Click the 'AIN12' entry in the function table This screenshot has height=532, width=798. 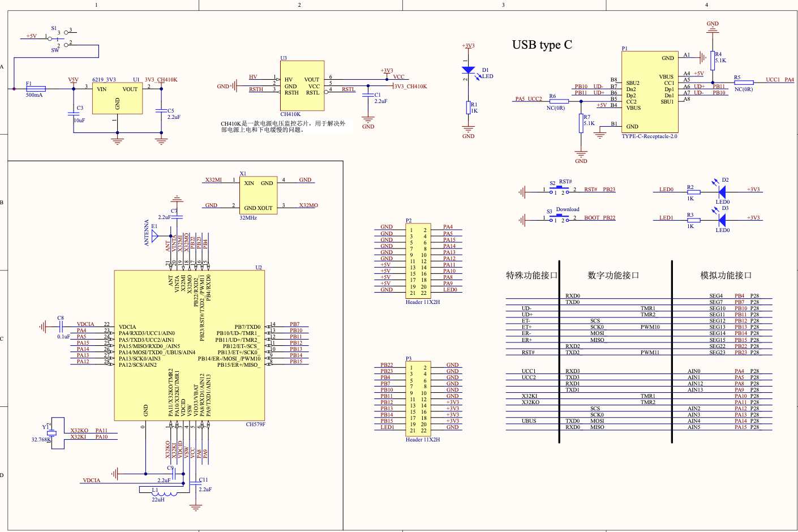pyautogui.click(x=695, y=384)
